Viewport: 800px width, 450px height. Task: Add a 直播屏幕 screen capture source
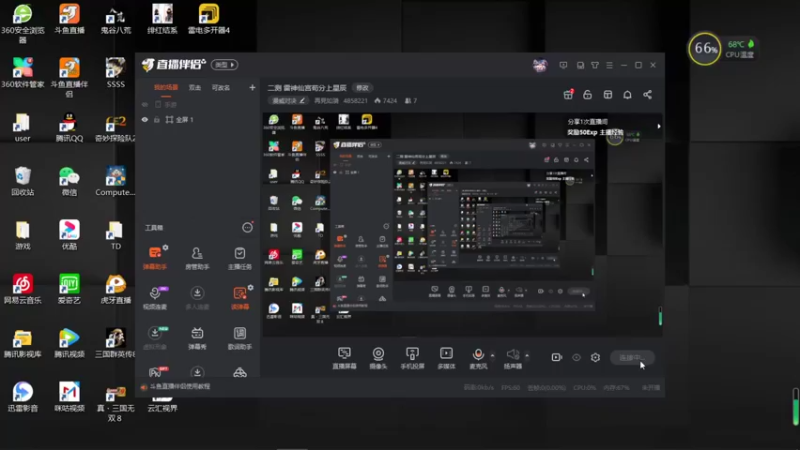pos(344,358)
